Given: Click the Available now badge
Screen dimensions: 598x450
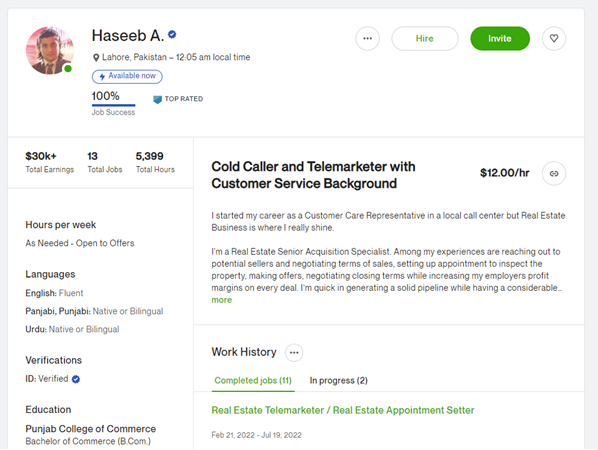Looking at the screenshot, I should point(127,76).
